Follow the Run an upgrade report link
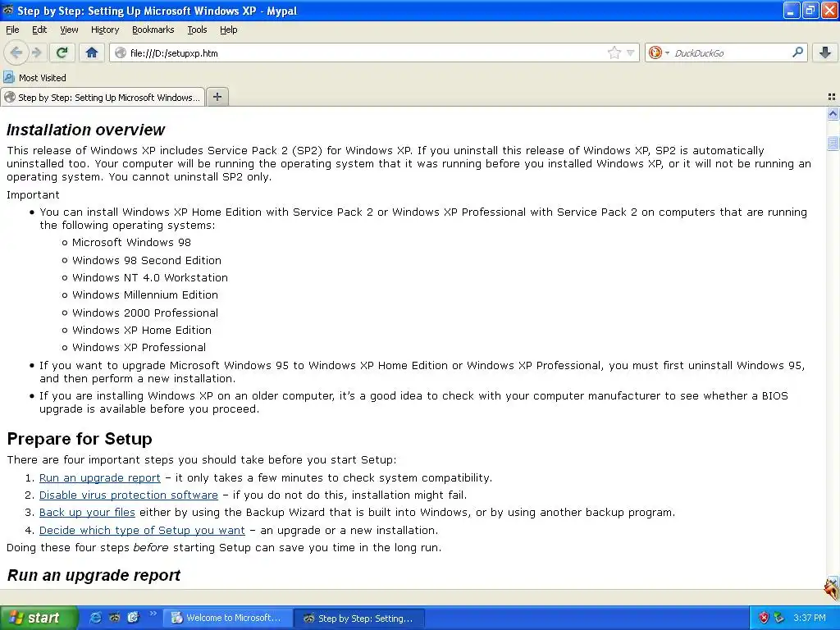This screenshot has width=840, height=630. [99, 478]
